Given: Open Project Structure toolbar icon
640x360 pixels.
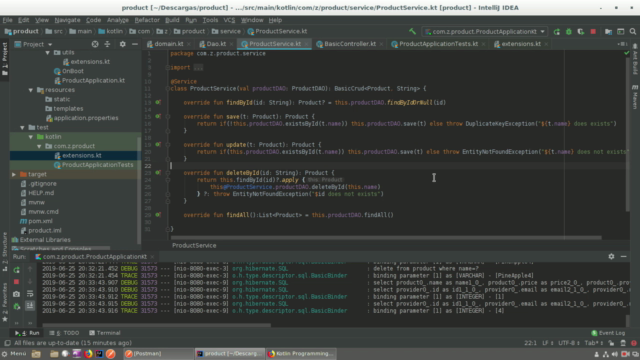Looking at the screenshot, I should click(608, 31).
